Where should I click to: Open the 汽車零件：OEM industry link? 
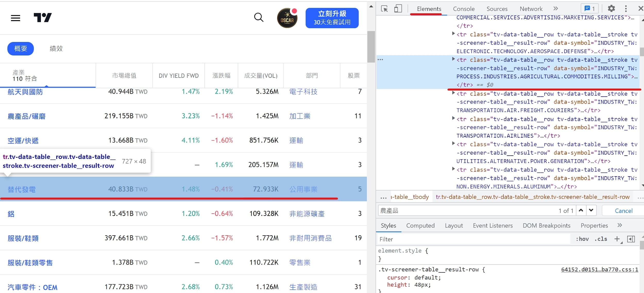pyautogui.click(x=32, y=287)
